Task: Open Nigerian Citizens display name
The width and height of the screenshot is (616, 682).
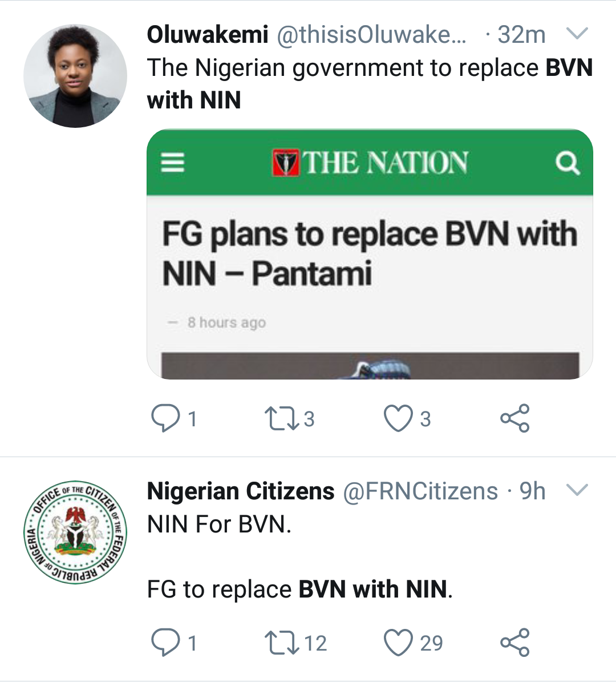Action: pos(241,491)
